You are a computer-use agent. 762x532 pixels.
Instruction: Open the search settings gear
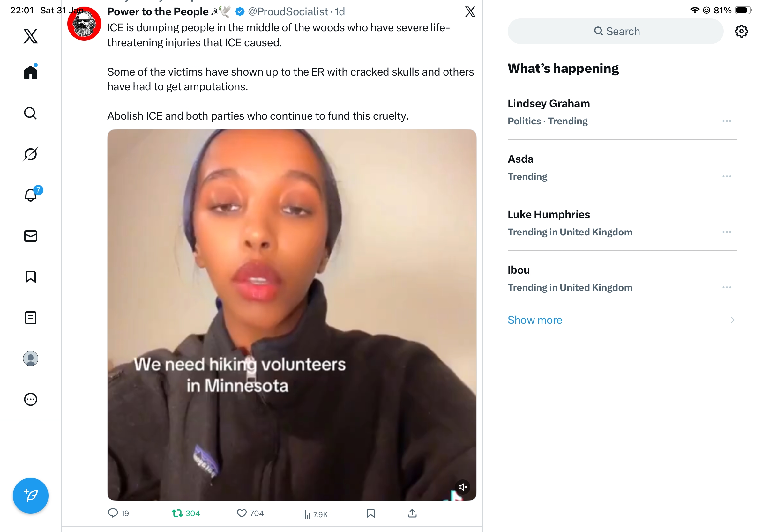tap(742, 31)
